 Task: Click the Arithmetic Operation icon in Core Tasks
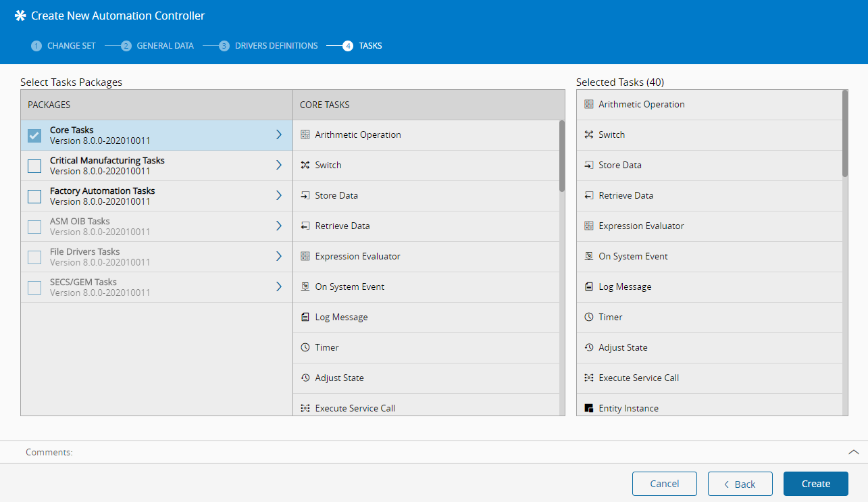coord(305,135)
